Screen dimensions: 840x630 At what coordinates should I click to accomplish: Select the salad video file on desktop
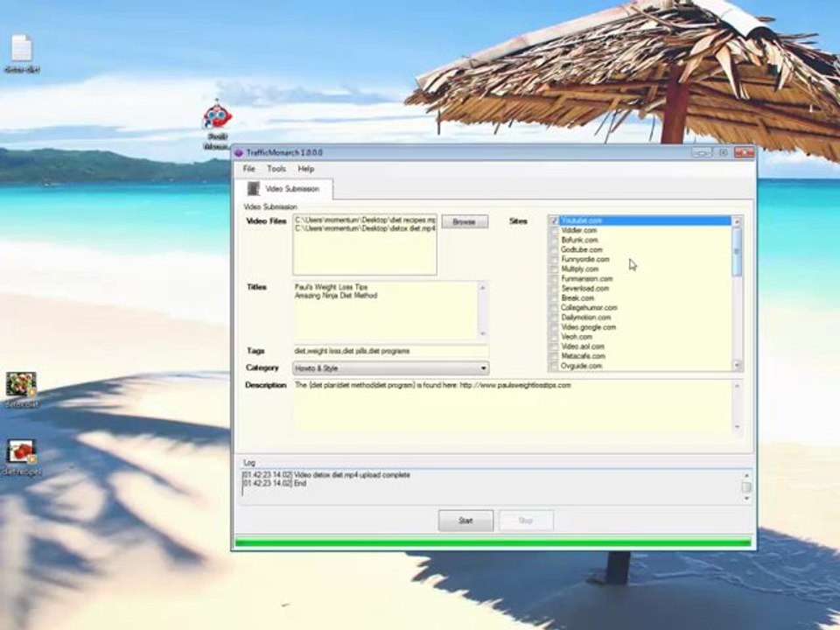pyautogui.click(x=21, y=385)
